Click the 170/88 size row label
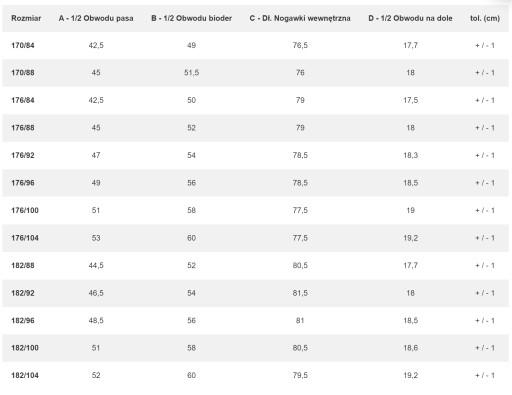This screenshot has height=395, width=512. (x=23, y=73)
